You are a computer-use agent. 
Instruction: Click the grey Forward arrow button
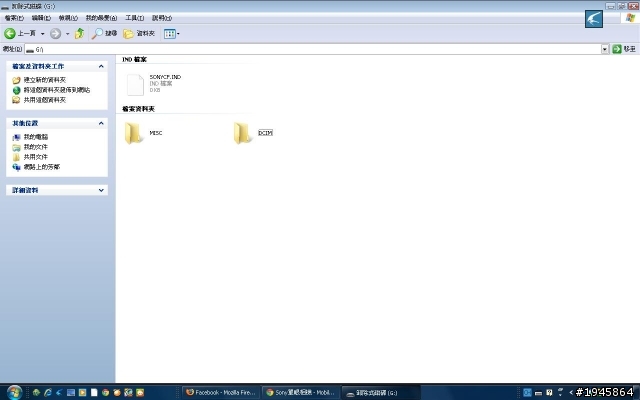56,33
